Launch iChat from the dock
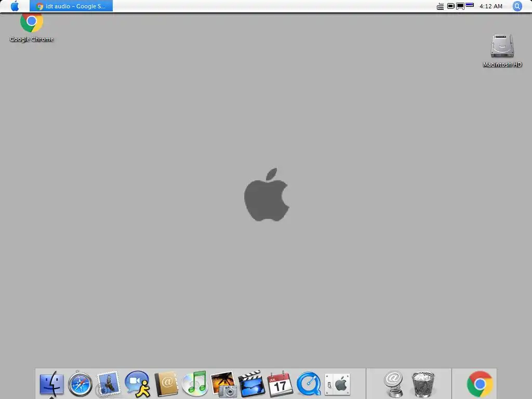 click(x=137, y=384)
